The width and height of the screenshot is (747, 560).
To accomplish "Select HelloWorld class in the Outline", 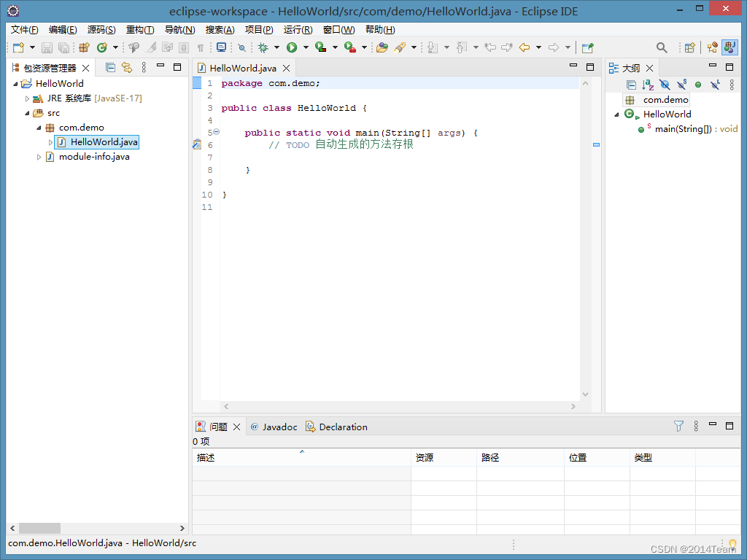I will click(x=667, y=114).
